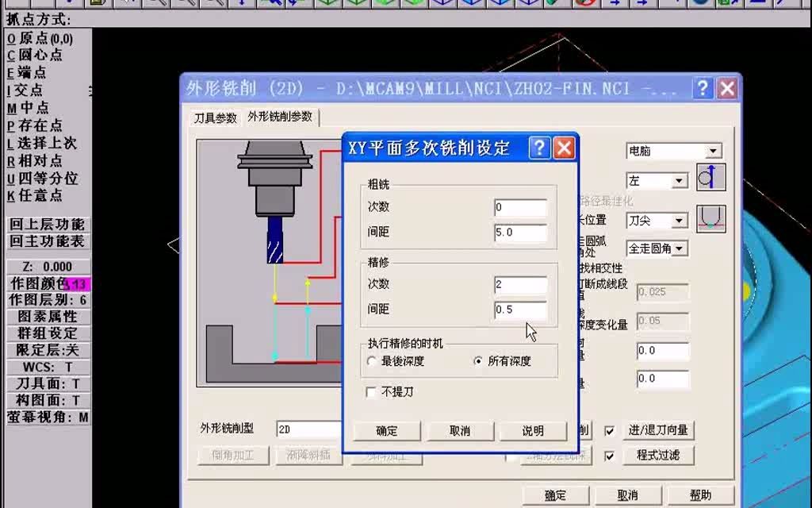
Task: Click 回上层功能 to go back
Action: [48, 225]
